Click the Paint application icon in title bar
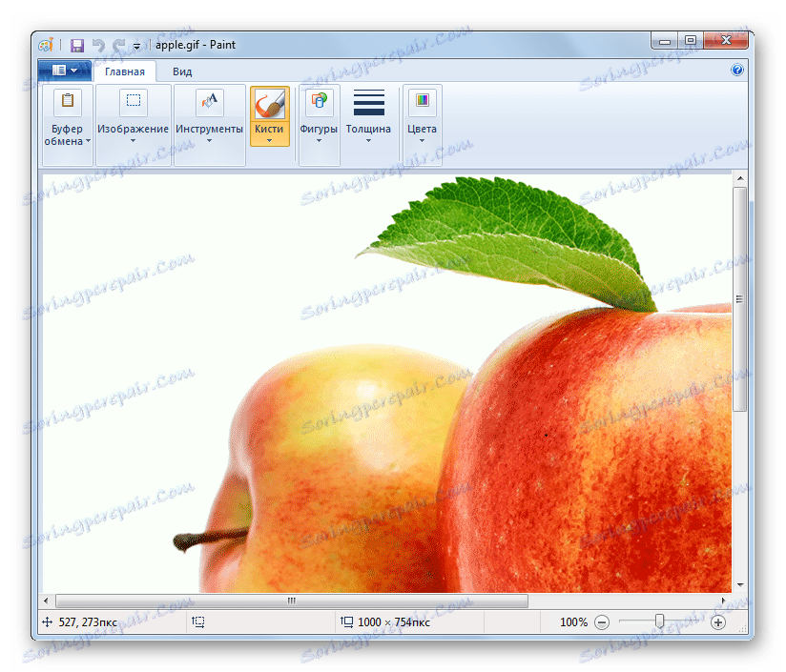786x672 pixels. pyautogui.click(x=46, y=45)
